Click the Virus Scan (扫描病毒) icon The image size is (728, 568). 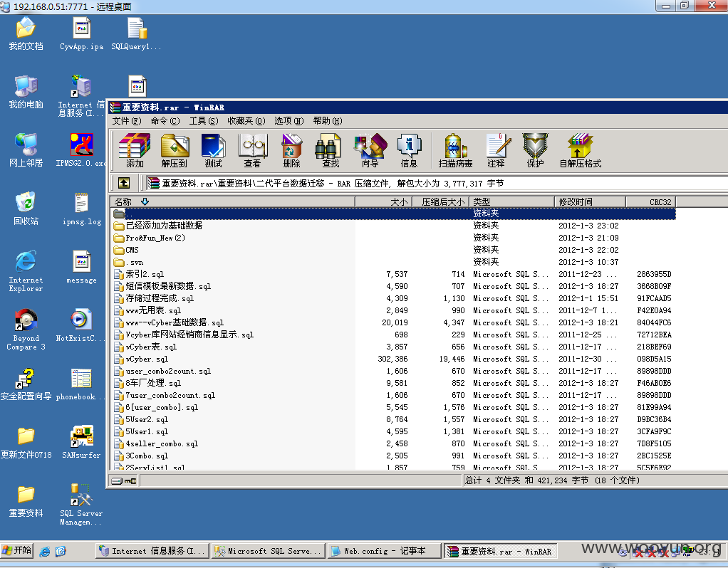pos(455,150)
